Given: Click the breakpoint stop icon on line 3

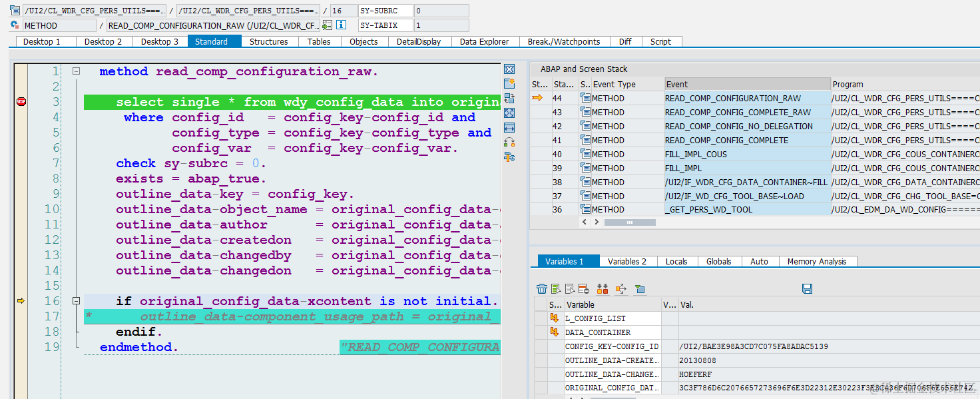Looking at the screenshot, I should (x=21, y=102).
